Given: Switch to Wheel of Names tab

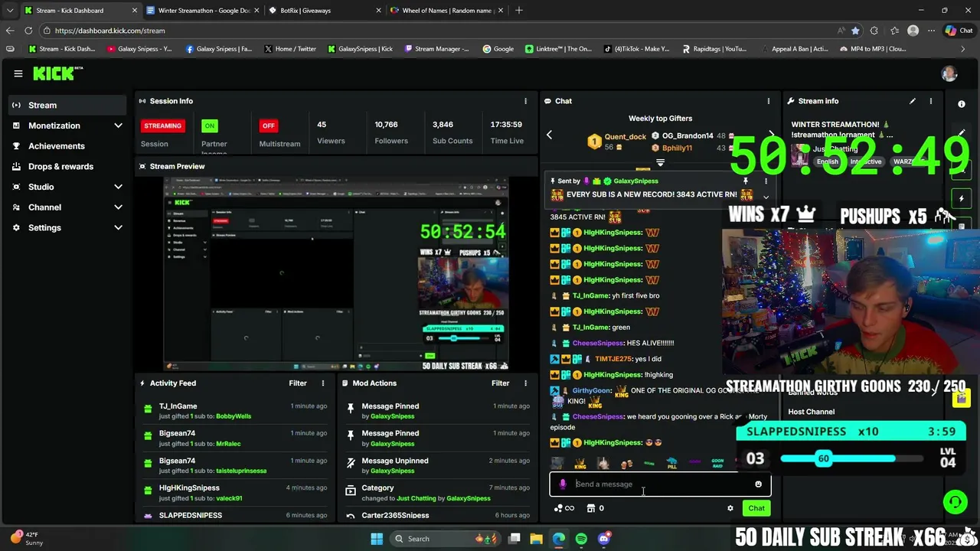Looking at the screenshot, I should (447, 10).
